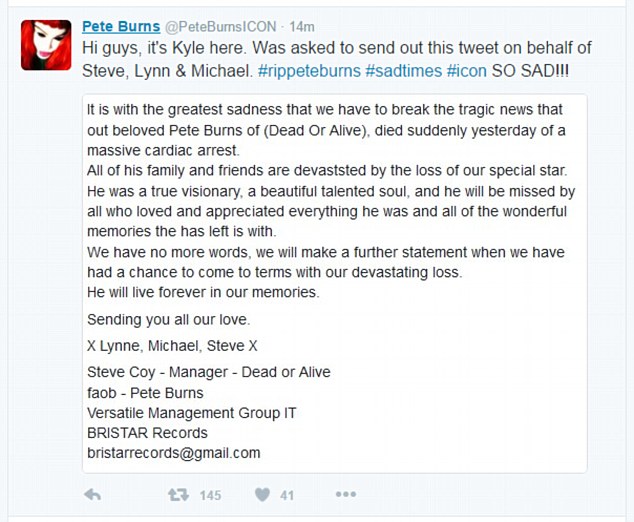Click the retweet count 145
The image size is (634, 522).
(x=210, y=495)
